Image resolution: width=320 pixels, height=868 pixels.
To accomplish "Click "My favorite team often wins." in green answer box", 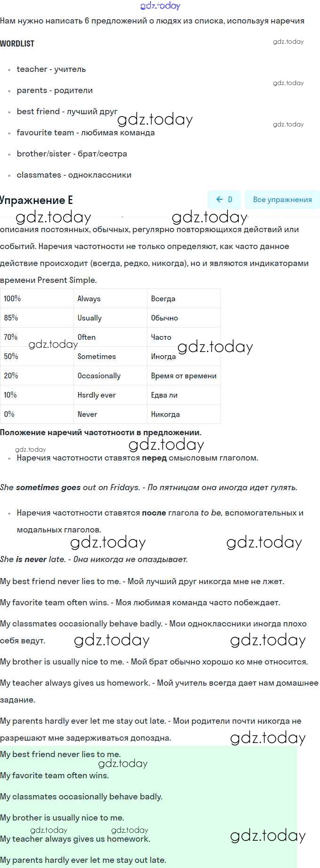I will point(55,775).
